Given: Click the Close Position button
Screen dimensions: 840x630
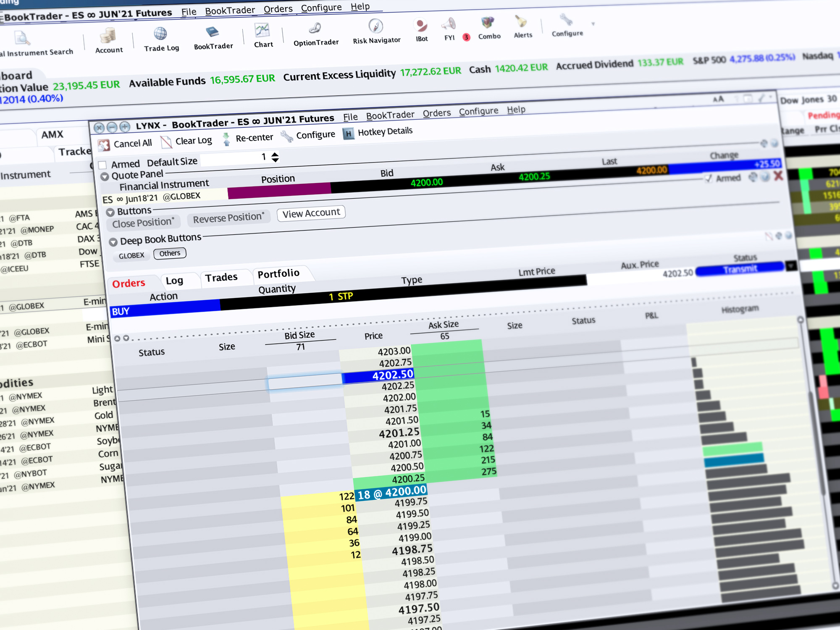Looking at the screenshot, I should click(x=142, y=221).
